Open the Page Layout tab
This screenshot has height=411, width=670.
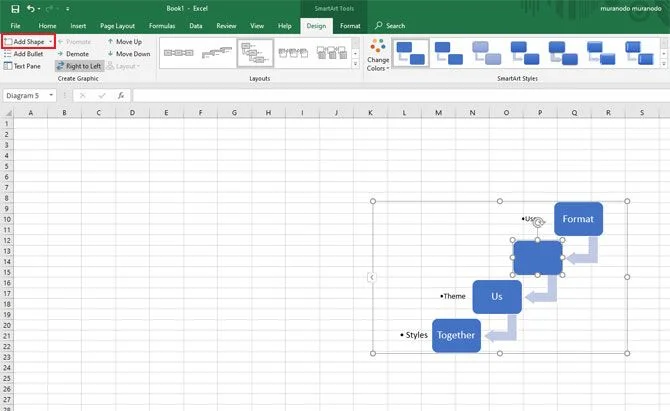coord(118,26)
